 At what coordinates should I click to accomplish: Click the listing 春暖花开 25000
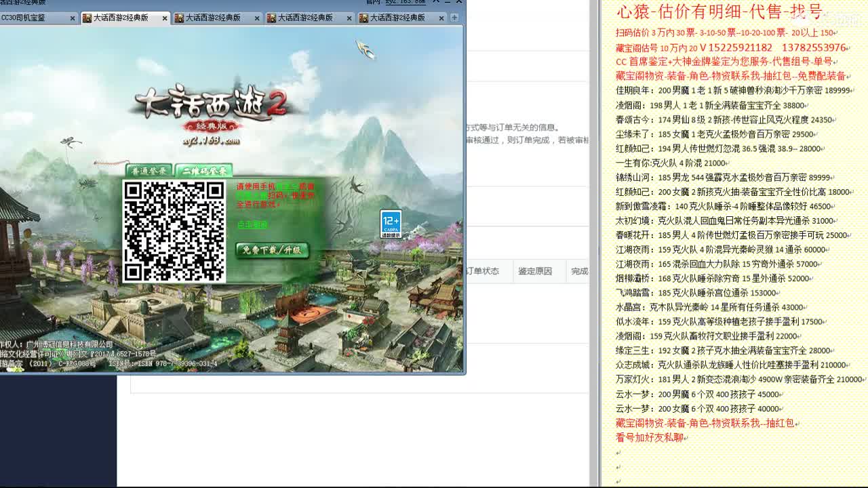click(732, 235)
